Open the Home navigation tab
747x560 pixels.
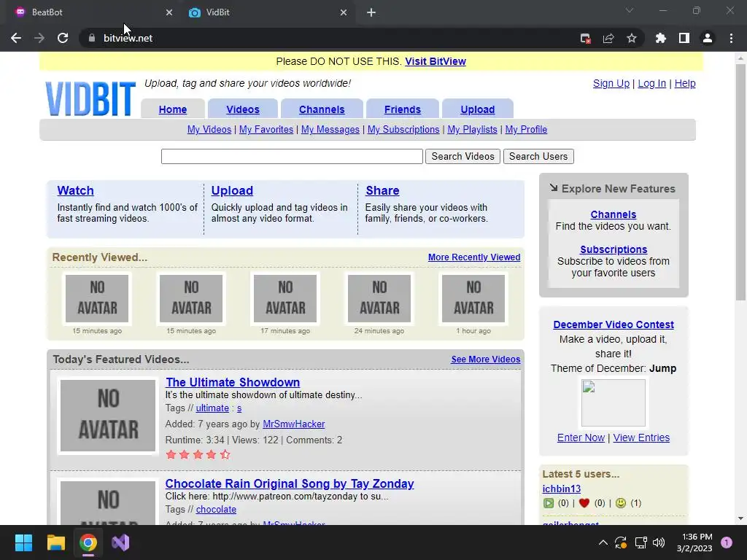(x=172, y=109)
